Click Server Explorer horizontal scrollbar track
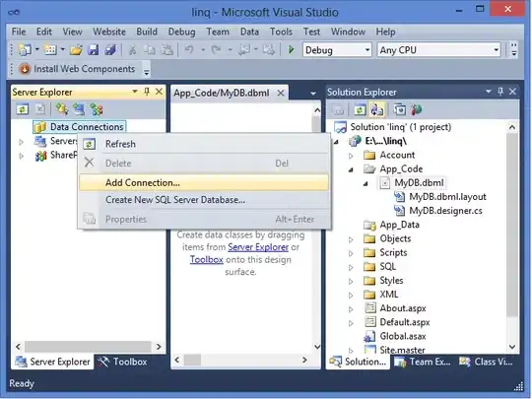Image resolution: width=532 pixels, height=399 pixels. pos(88,347)
